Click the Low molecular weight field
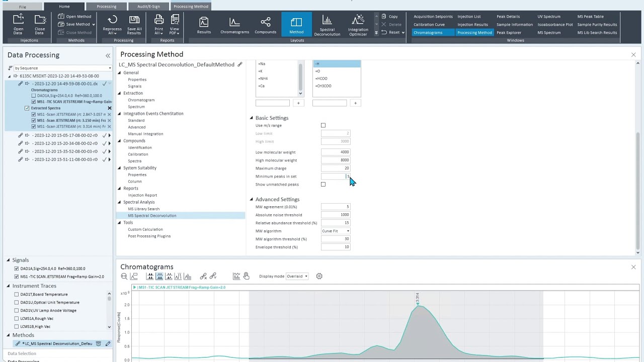 pos(336,152)
